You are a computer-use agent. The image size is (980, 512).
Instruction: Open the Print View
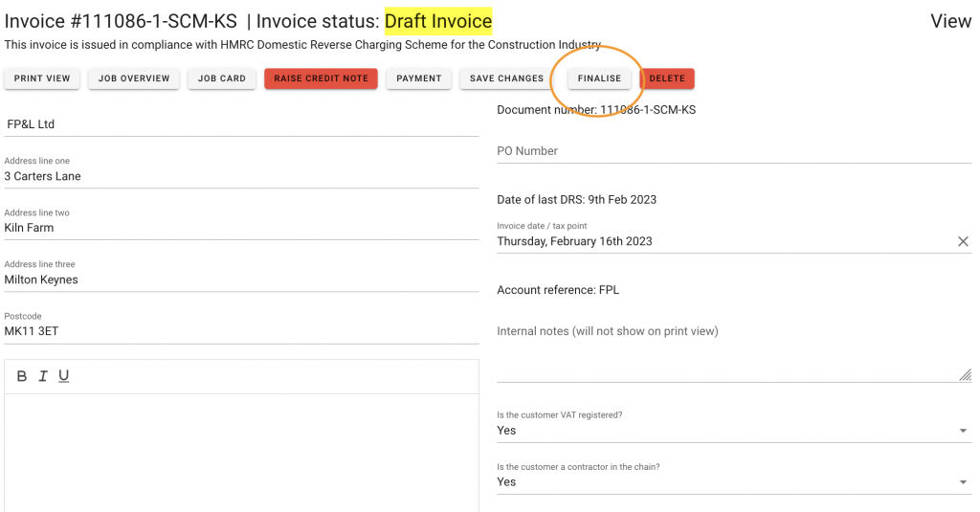click(x=42, y=78)
